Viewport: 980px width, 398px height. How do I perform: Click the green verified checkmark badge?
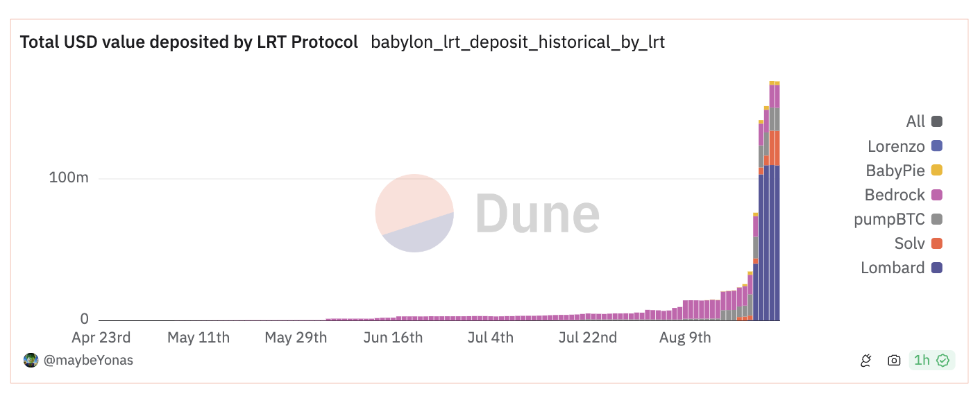[x=943, y=360]
